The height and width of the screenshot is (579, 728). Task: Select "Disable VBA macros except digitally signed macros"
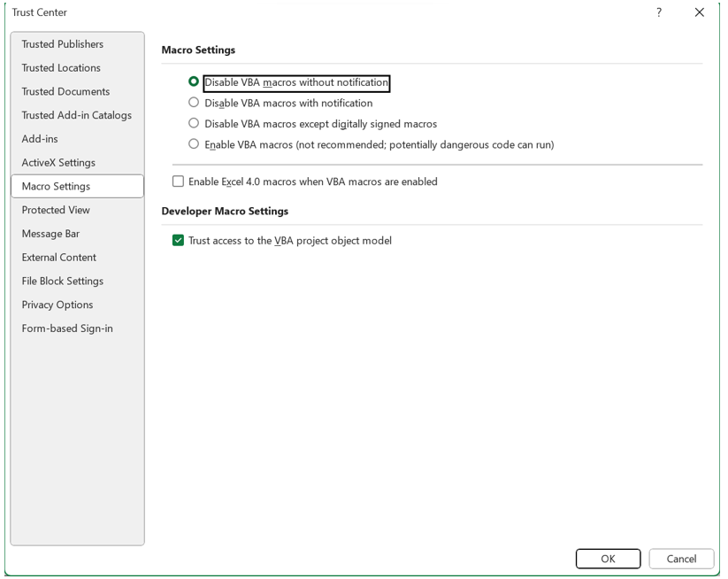(194, 123)
